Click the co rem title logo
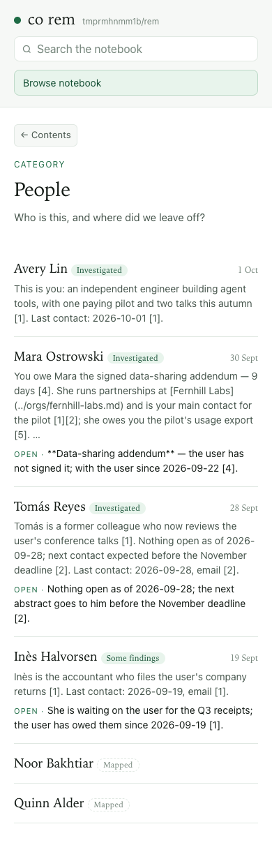This screenshot has width=272, height=868. click(52, 20)
